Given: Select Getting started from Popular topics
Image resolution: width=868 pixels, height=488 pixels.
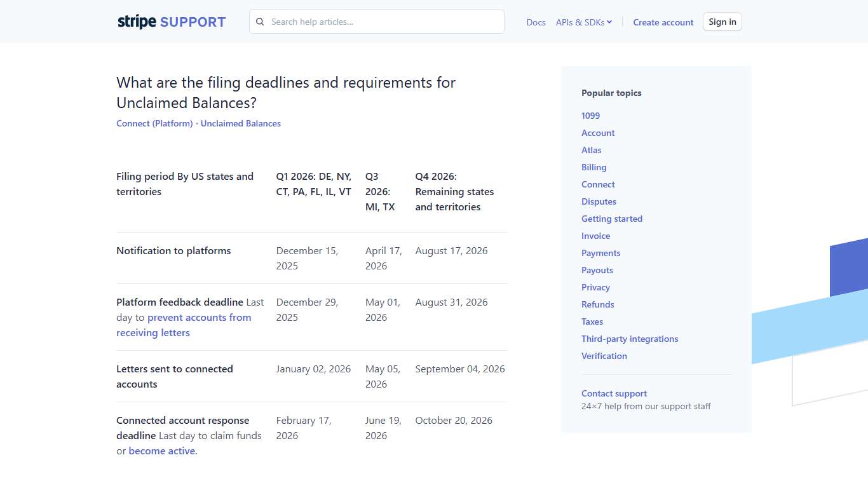Looking at the screenshot, I should (x=612, y=219).
